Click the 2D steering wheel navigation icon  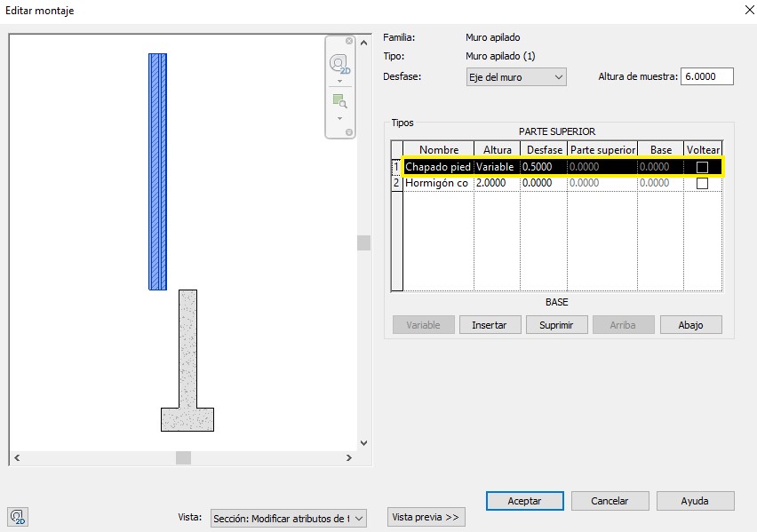(x=339, y=64)
